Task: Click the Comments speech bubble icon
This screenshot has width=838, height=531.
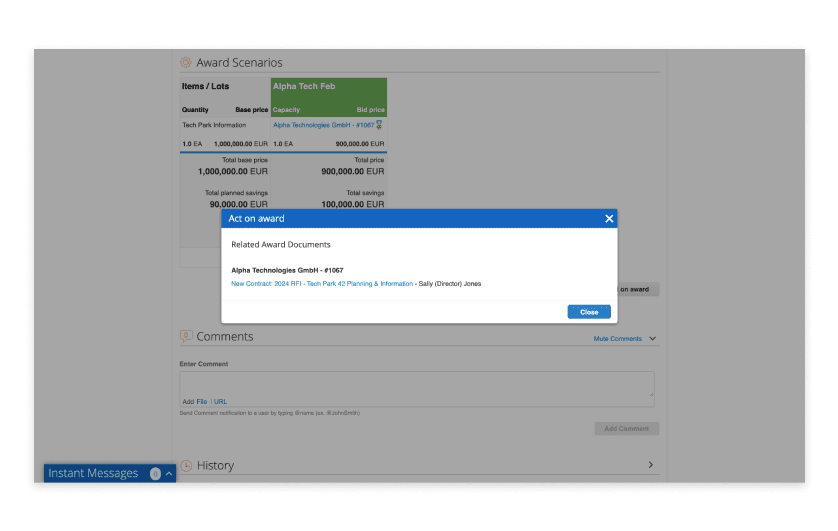Action: pos(185,336)
